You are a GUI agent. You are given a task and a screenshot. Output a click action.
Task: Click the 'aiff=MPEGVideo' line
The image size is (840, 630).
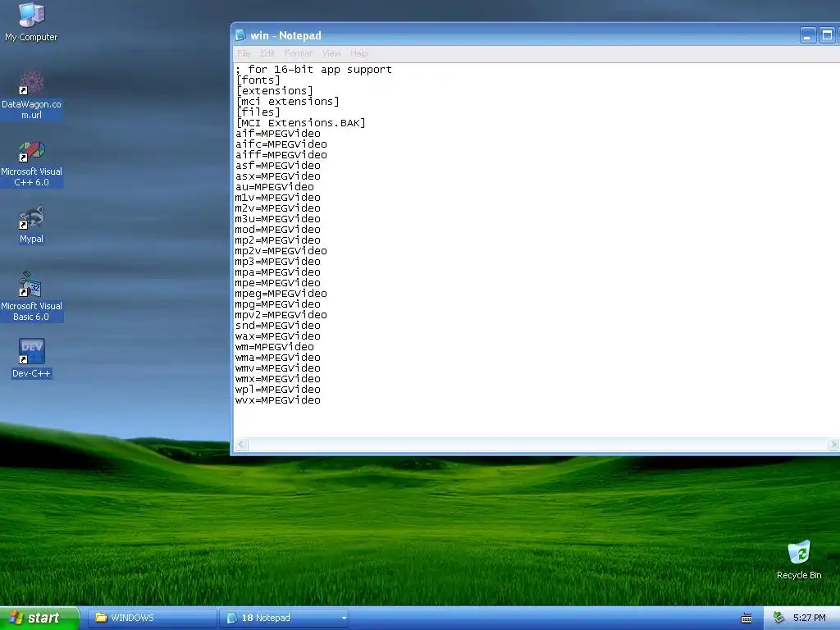(x=281, y=155)
